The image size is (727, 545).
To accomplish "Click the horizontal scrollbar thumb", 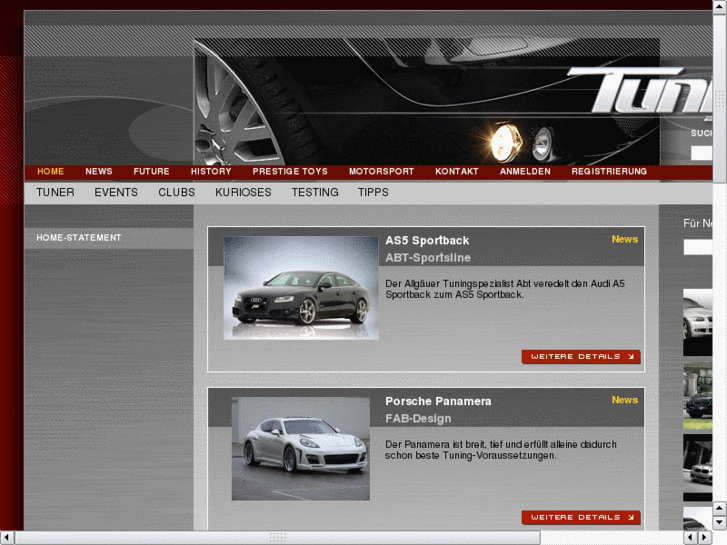I will 277,538.
